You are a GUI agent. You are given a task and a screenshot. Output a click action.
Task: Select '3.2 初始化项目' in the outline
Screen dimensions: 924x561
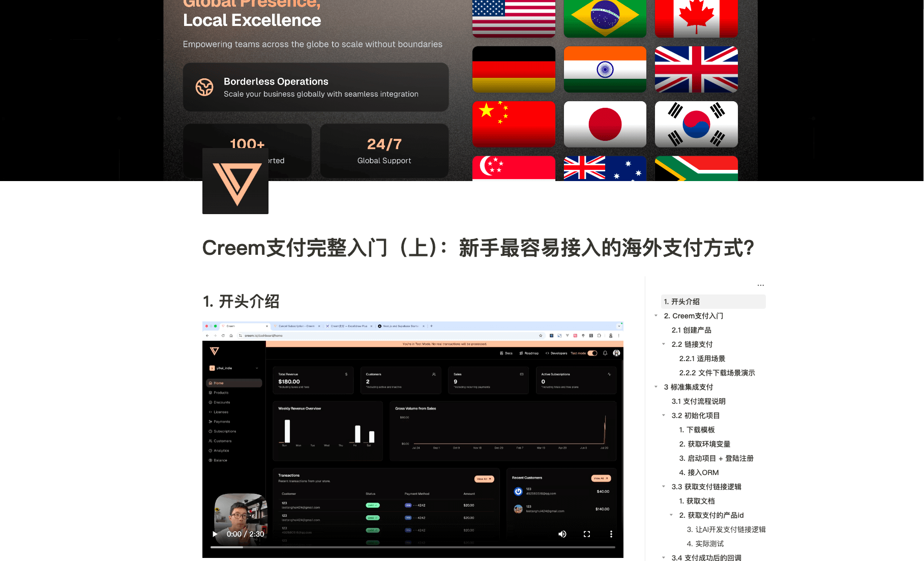tap(696, 416)
